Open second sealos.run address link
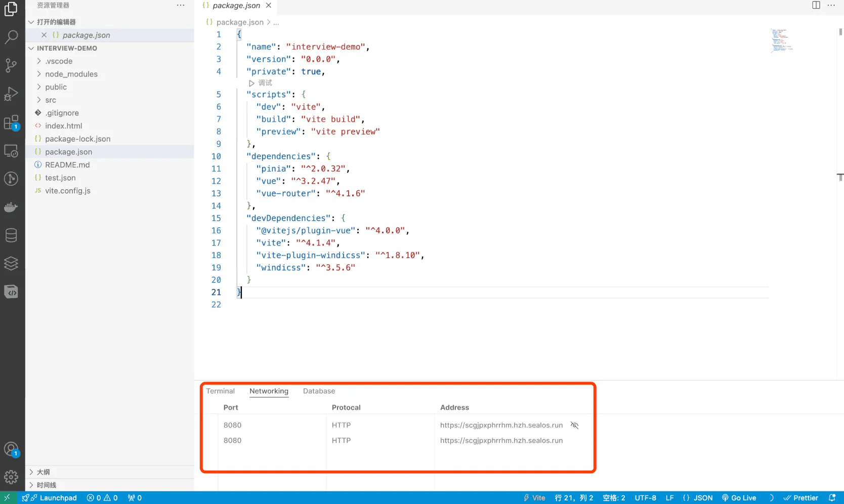Viewport: 844px width, 504px height. (x=501, y=440)
